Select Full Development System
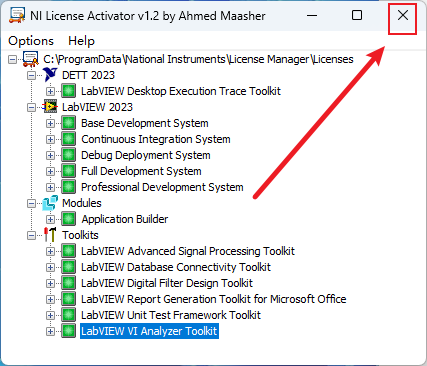Viewport: 427px width, 366px height. 141,171
